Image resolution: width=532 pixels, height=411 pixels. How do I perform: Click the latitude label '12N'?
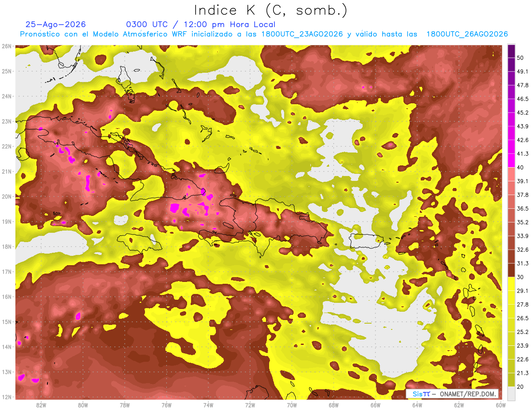pos(7,397)
